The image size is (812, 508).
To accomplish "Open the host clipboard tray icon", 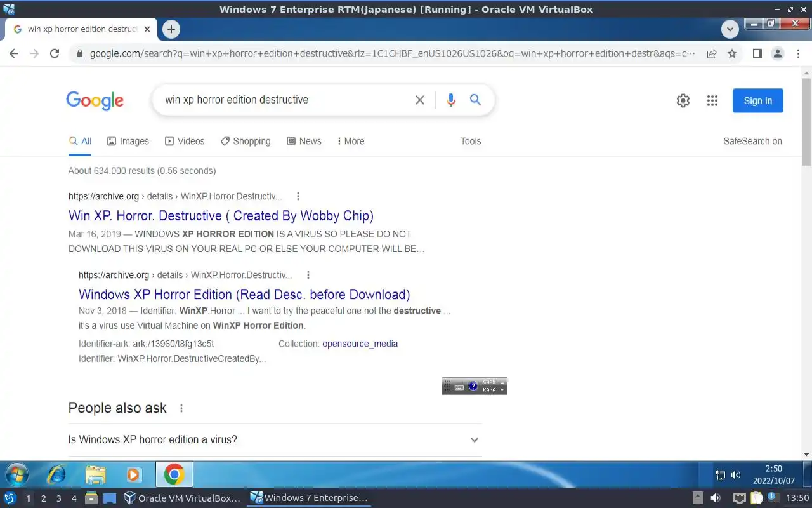I will 756,498.
